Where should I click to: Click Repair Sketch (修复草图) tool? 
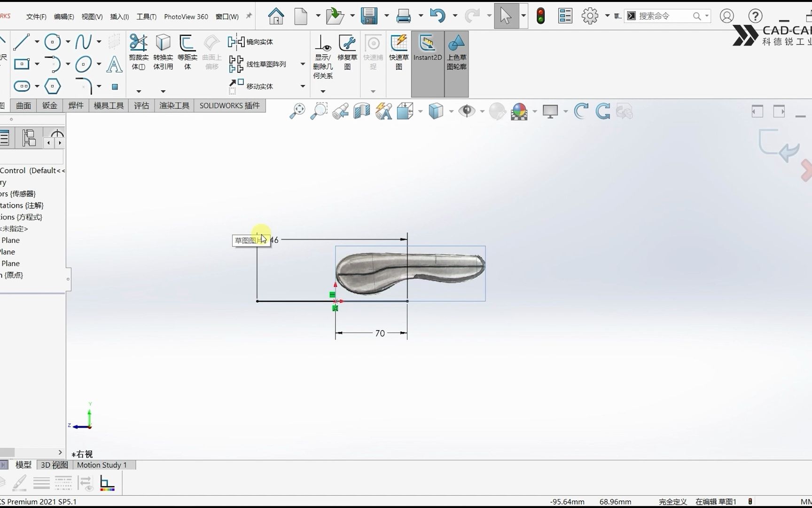click(347, 52)
